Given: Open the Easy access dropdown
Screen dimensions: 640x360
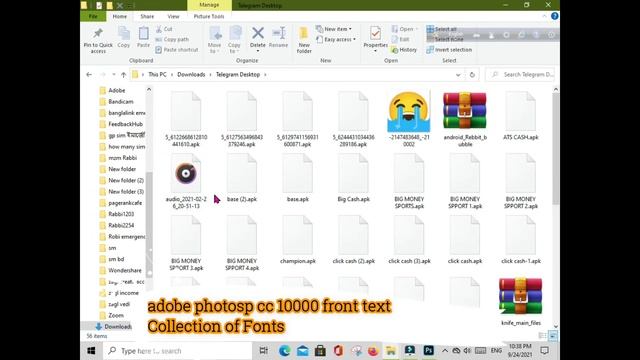Looking at the screenshot, I should pos(336,40).
